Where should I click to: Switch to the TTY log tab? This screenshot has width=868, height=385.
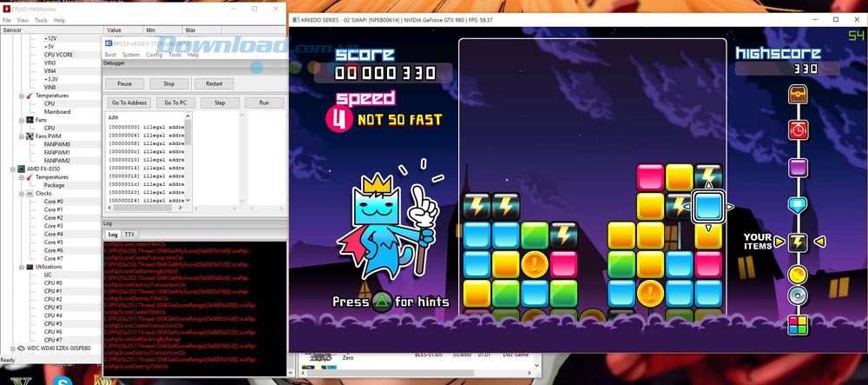[129, 234]
